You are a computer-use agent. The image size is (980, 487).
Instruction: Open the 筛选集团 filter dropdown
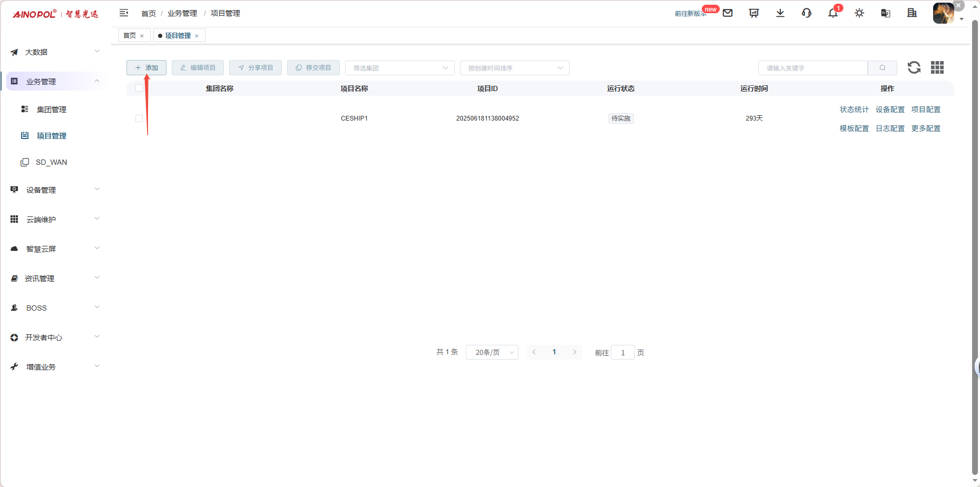(x=399, y=68)
